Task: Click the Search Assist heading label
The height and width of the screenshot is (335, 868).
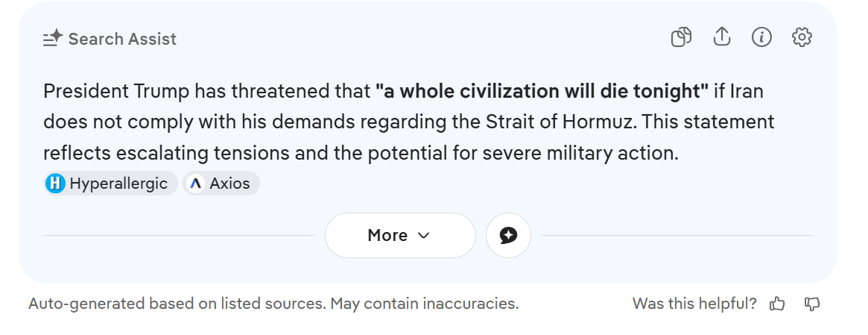Action: 122,39
